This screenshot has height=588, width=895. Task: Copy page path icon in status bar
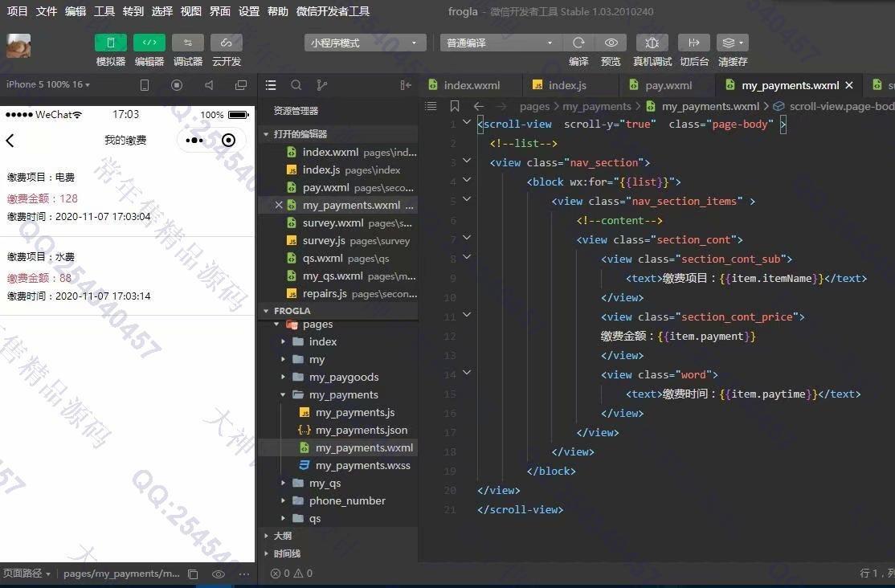point(193,574)
